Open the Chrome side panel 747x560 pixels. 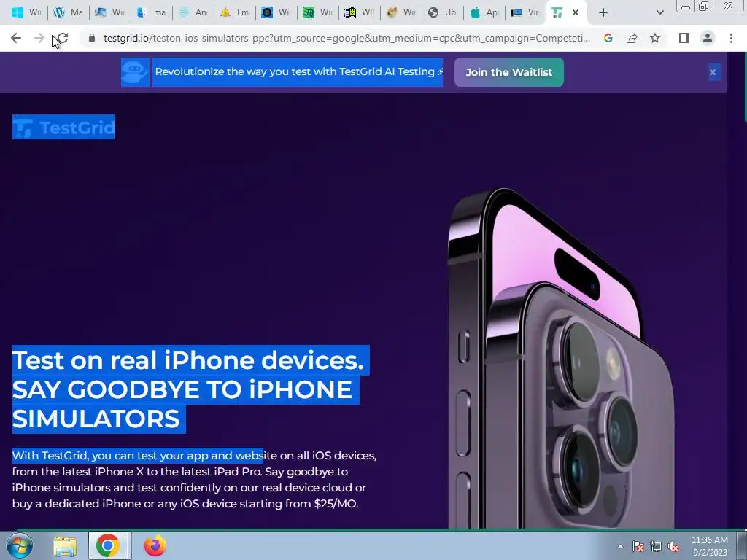point(684,38)
